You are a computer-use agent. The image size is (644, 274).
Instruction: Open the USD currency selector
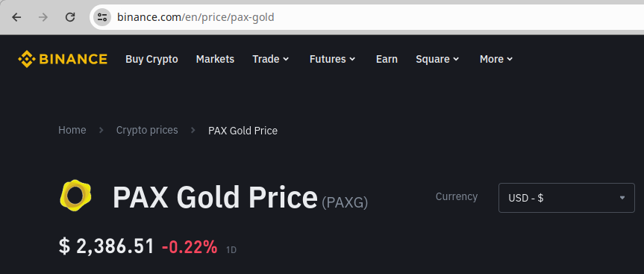coord(566,198)
